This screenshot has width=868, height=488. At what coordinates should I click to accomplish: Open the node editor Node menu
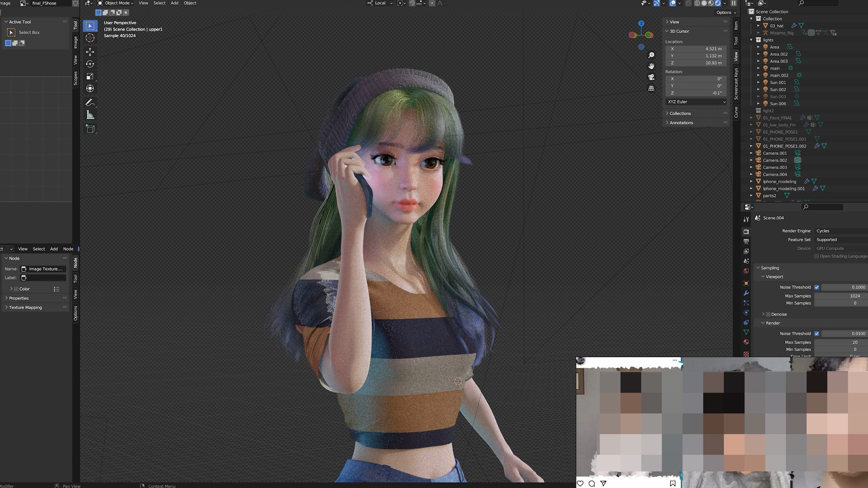[x=68, y=249]
